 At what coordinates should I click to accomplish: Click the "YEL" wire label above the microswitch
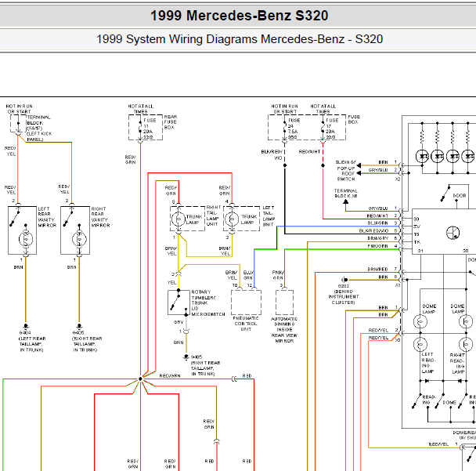pos(171,283)
